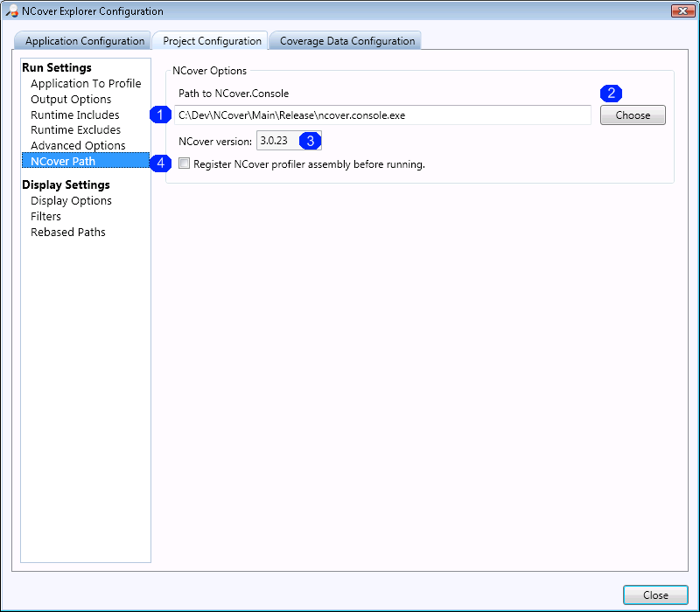Open the Coverage Data Configuration tab

pos(346,41)
